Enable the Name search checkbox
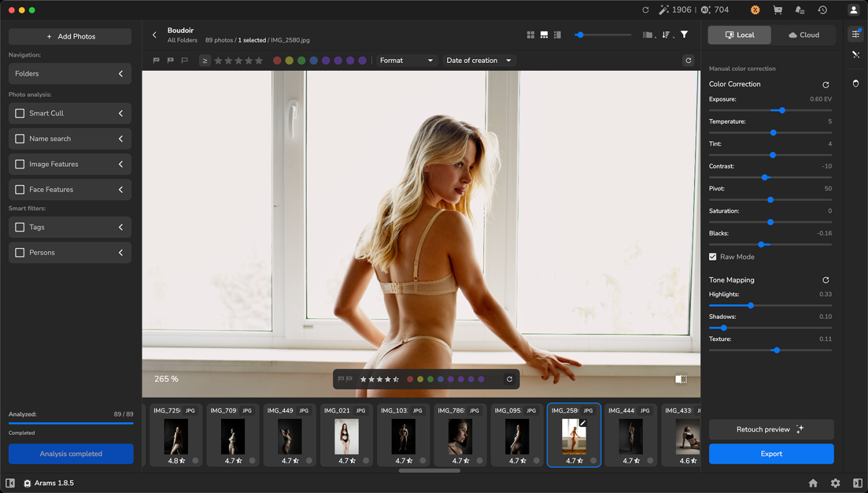The image size is (868, 493). (20, 139)
